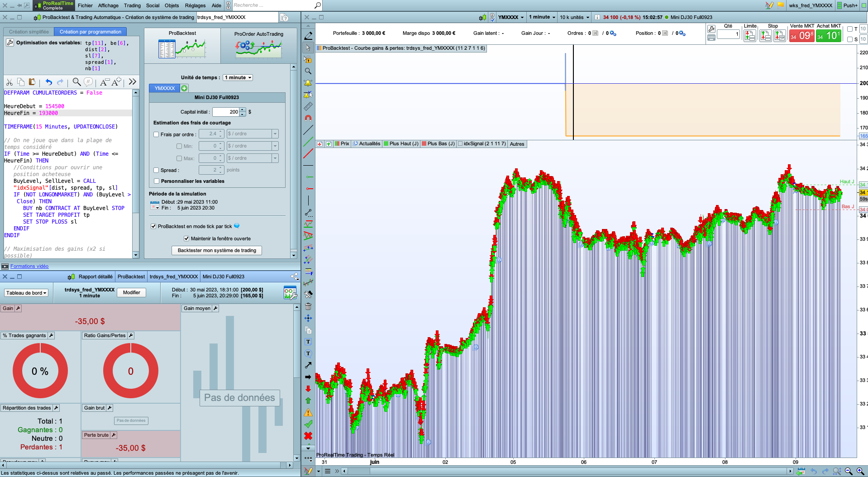868x477 pixels.
Task: Enable the Max fee checkbox
Action: (179, 158)
